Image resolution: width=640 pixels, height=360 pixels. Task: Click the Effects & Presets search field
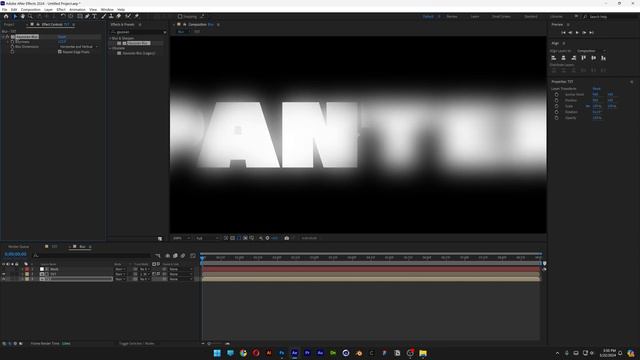click(139, 32)
